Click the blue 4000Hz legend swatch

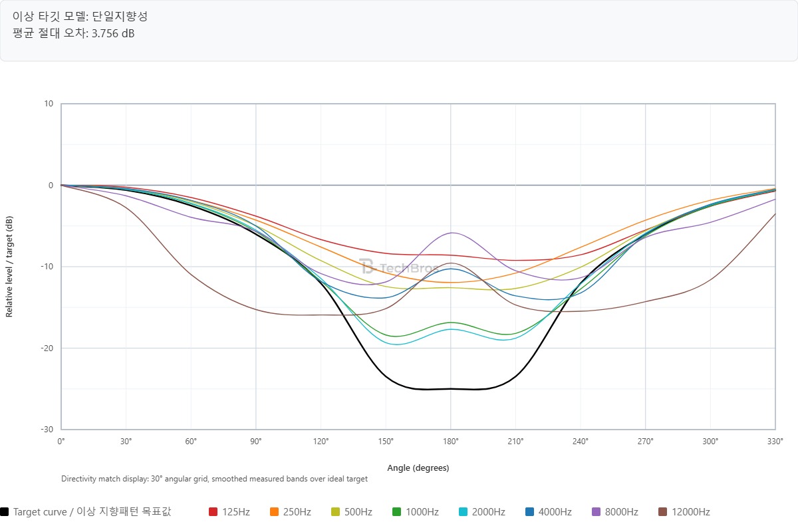530,512
